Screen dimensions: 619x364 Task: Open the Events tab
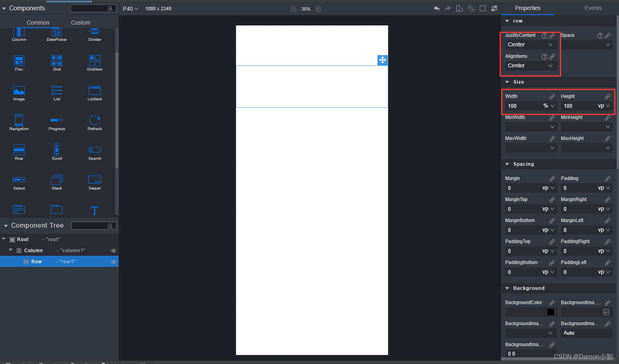click(593, 8)
